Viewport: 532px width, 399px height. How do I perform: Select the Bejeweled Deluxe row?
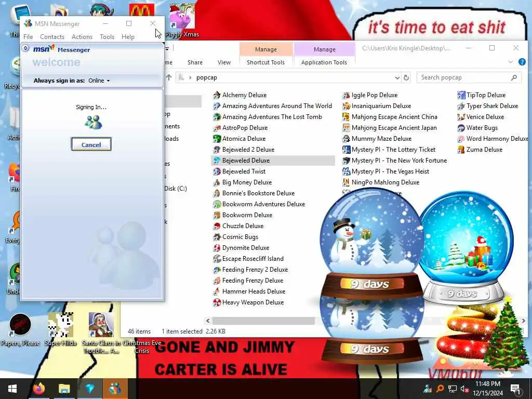point(273,161)
